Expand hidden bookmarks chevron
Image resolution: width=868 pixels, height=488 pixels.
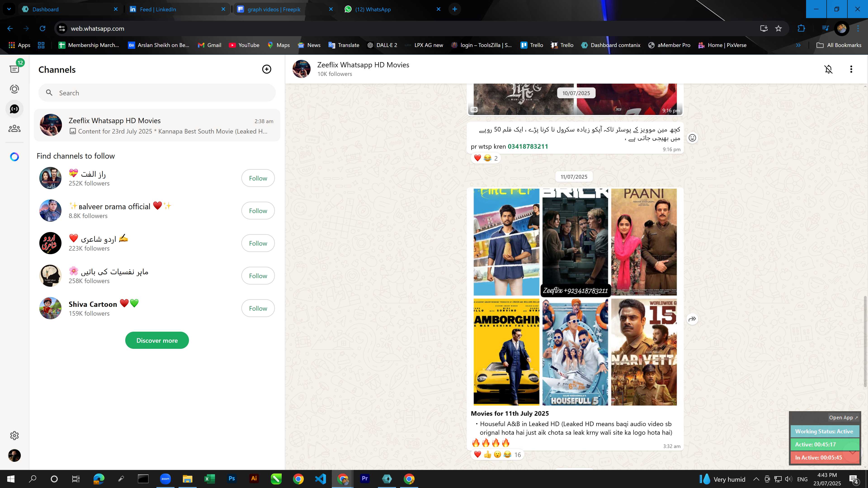798,45
